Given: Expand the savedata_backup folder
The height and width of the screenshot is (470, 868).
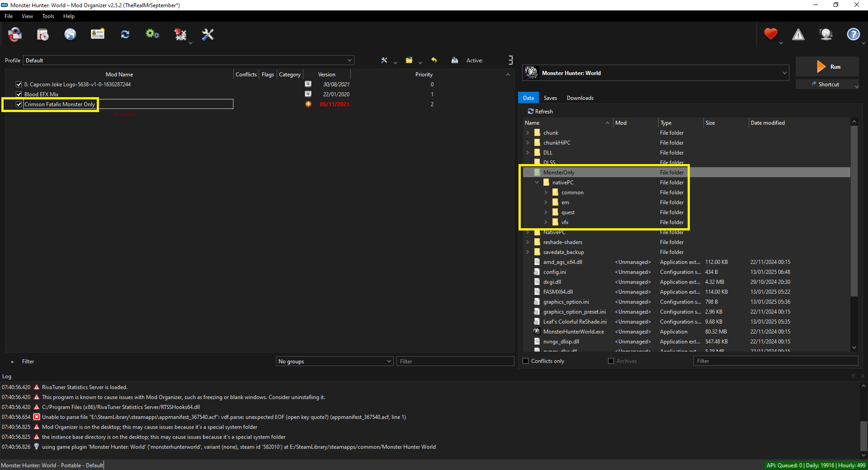Looking at the screenshot, I should [x=528, y=252].
